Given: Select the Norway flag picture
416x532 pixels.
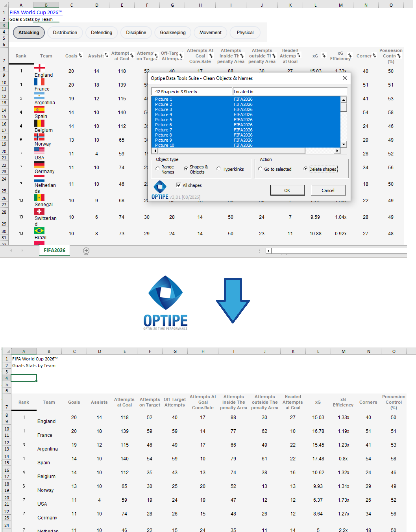Looking at the screenshot, I should tap(39, 137).
